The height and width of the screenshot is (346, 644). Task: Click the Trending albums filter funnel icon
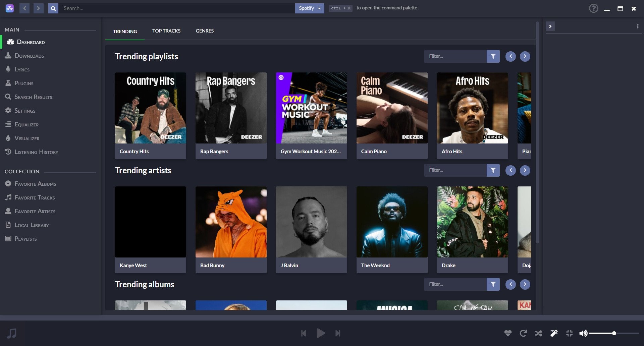(493, 284)
